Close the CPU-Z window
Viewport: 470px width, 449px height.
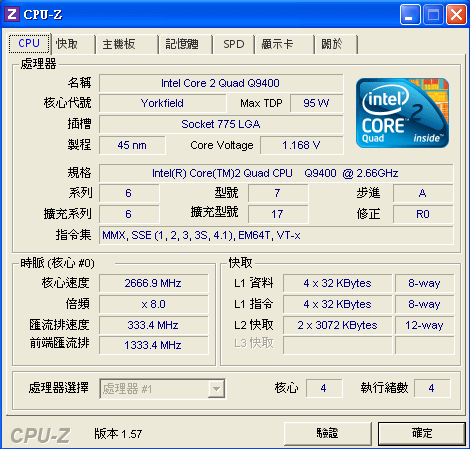point(456,15)
